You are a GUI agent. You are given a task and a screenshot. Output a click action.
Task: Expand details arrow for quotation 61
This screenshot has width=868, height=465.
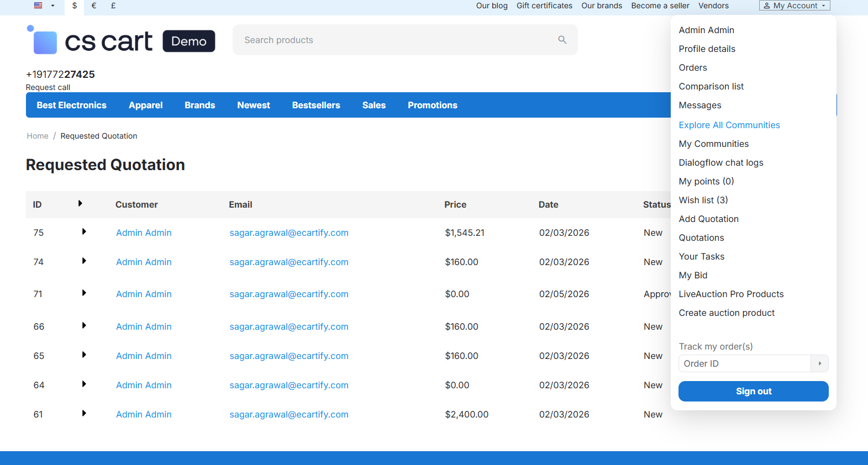[x=84, y=414]
